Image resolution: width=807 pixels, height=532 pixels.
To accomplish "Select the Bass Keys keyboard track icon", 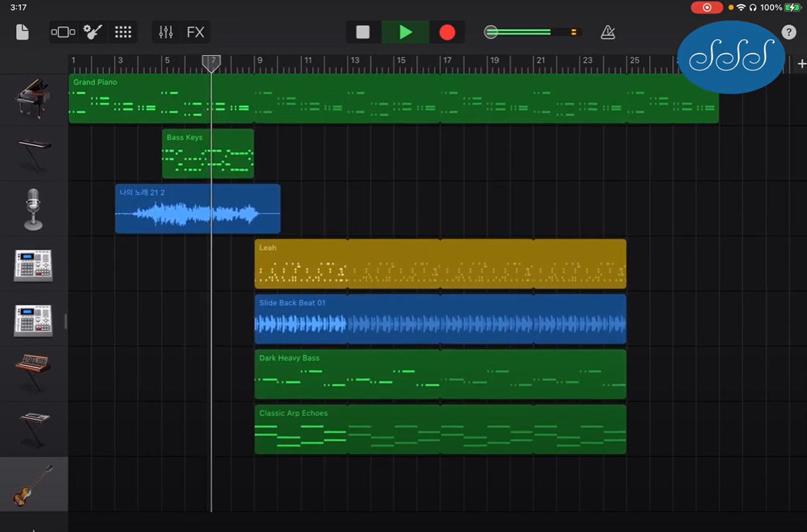I will click(x=35, y=153).
